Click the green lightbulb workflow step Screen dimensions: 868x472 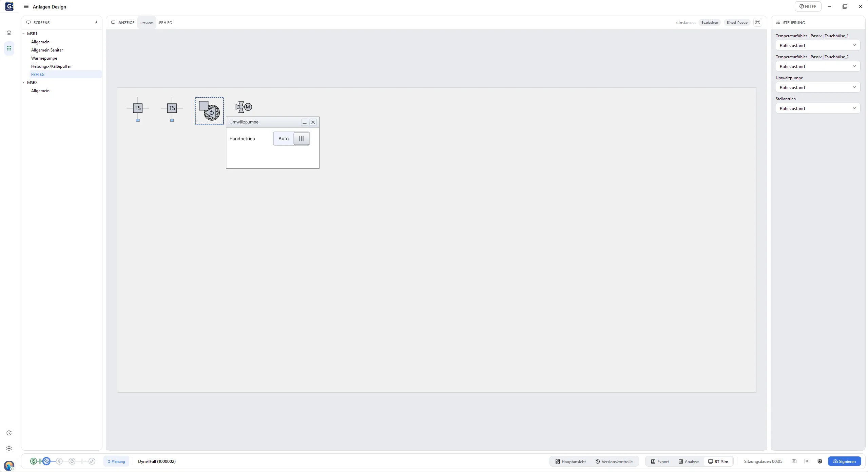click(x=34, y=461)
